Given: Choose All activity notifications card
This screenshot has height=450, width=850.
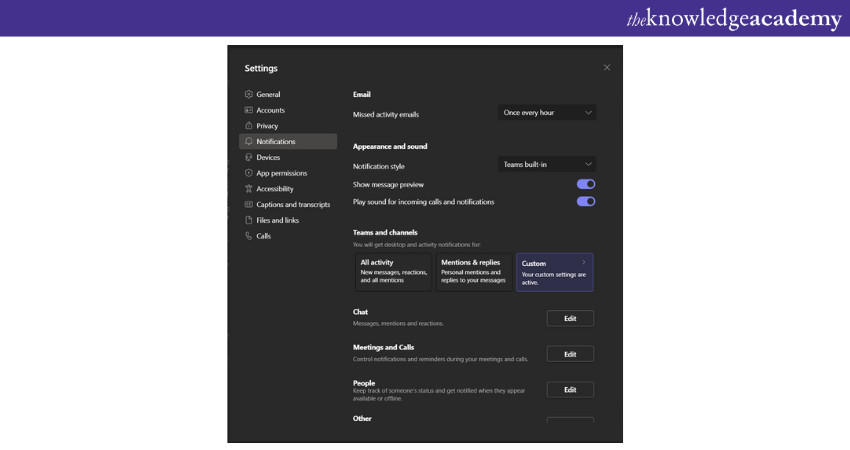Looking at the screenshot, I should pyautogui.click(x=394, y=272).
